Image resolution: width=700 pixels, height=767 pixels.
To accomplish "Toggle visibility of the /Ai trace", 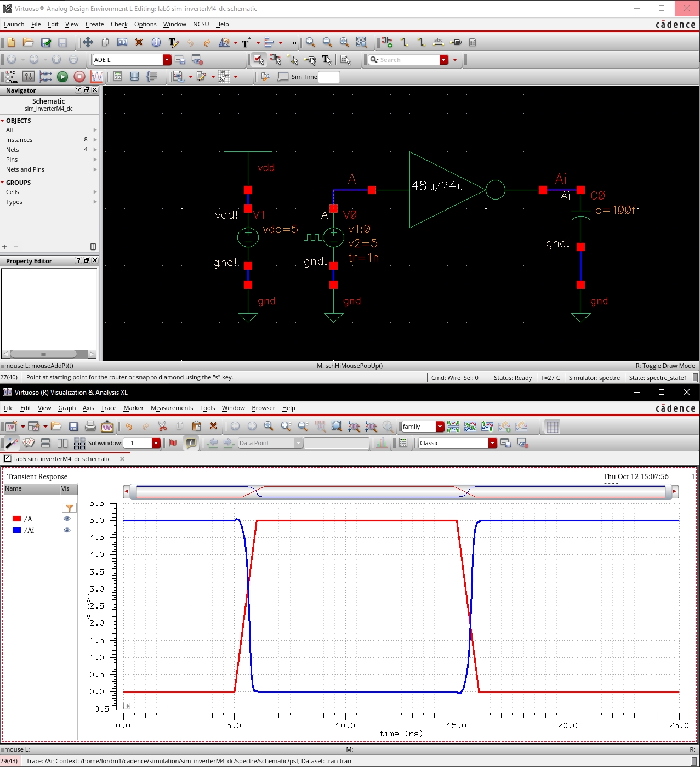I will [67, 530].
